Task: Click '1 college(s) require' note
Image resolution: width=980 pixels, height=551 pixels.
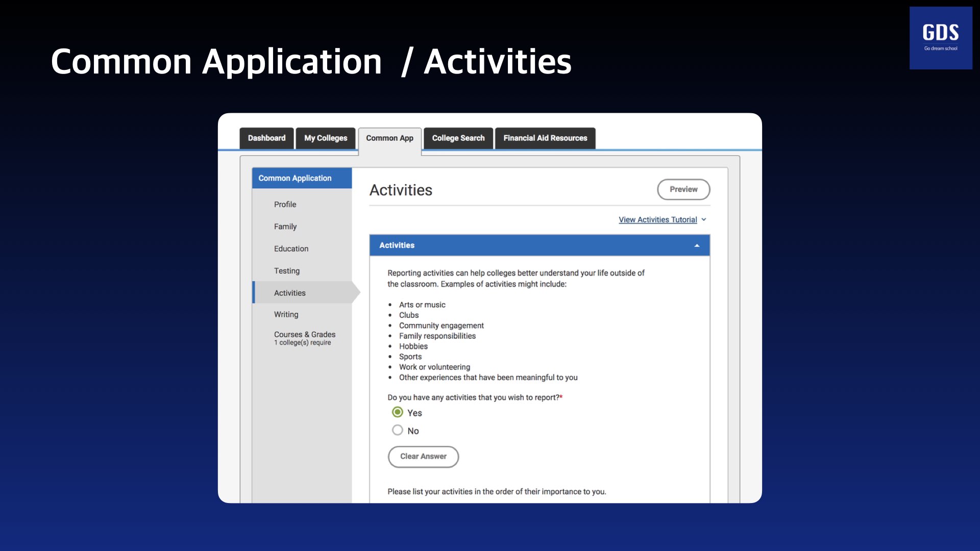Action: point(302,343)
